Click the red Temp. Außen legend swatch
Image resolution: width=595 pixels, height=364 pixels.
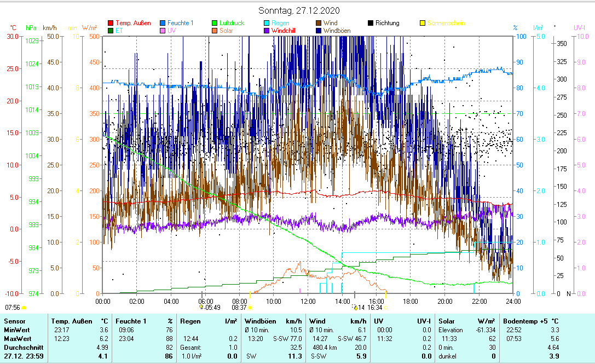tap(111, 24)
